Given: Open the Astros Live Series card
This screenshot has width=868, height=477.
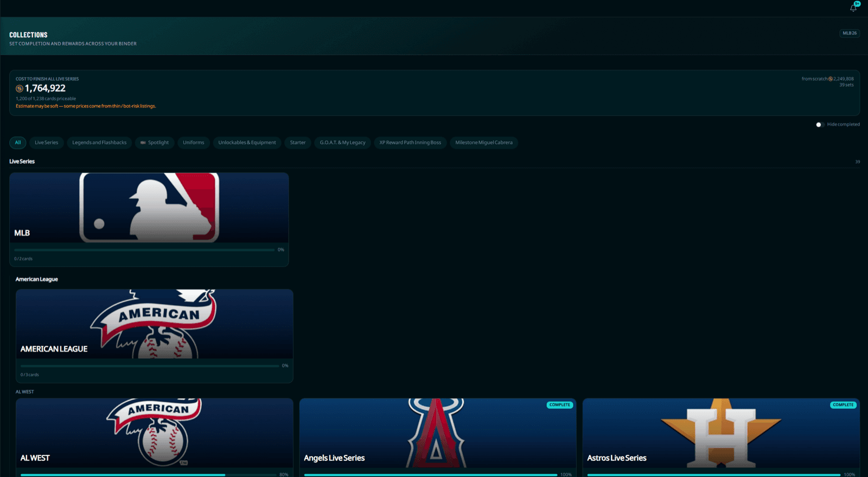Looking at the screenshot, I should point(721,438).
